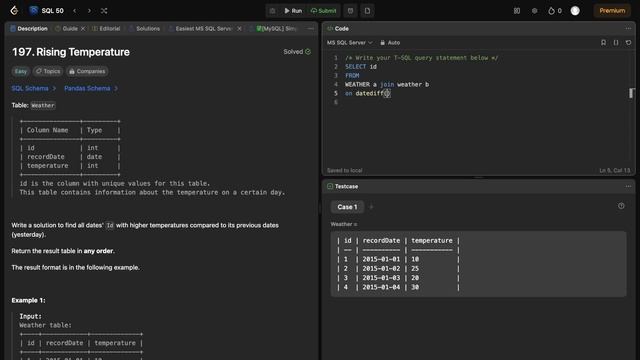Open the user avatar menu
640x360 pixels.
(575, 11)
